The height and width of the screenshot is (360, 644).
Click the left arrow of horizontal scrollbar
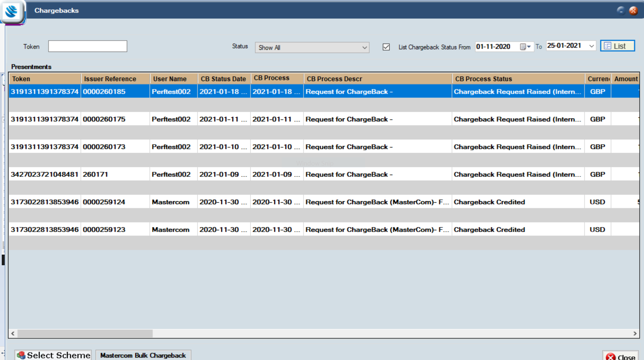pyautogui.click(x=13, y=333)
